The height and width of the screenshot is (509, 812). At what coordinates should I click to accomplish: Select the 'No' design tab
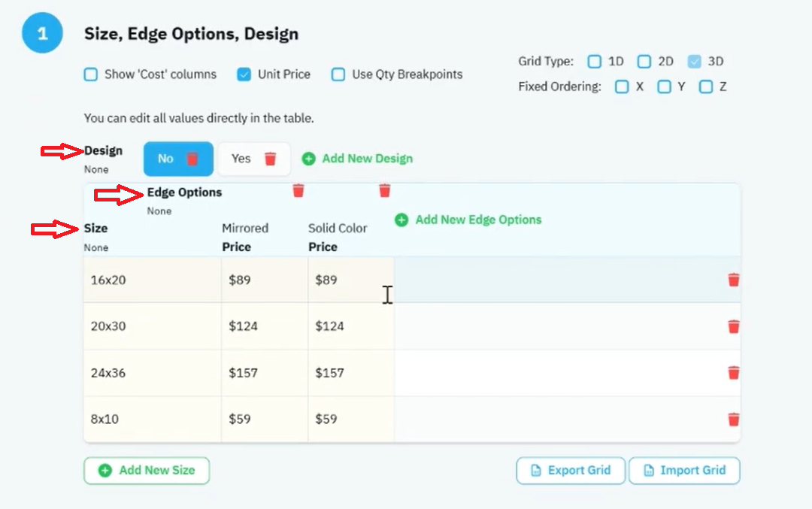click(x=179, y=159)
